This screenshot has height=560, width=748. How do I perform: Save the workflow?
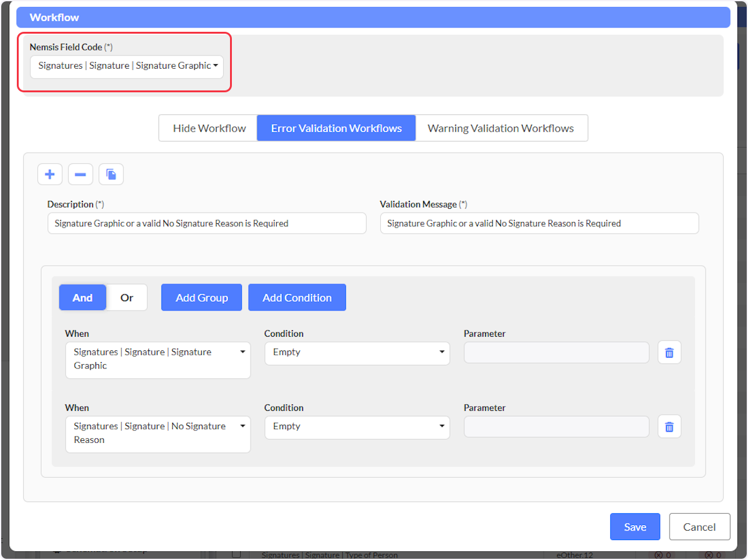pos(635,527)
